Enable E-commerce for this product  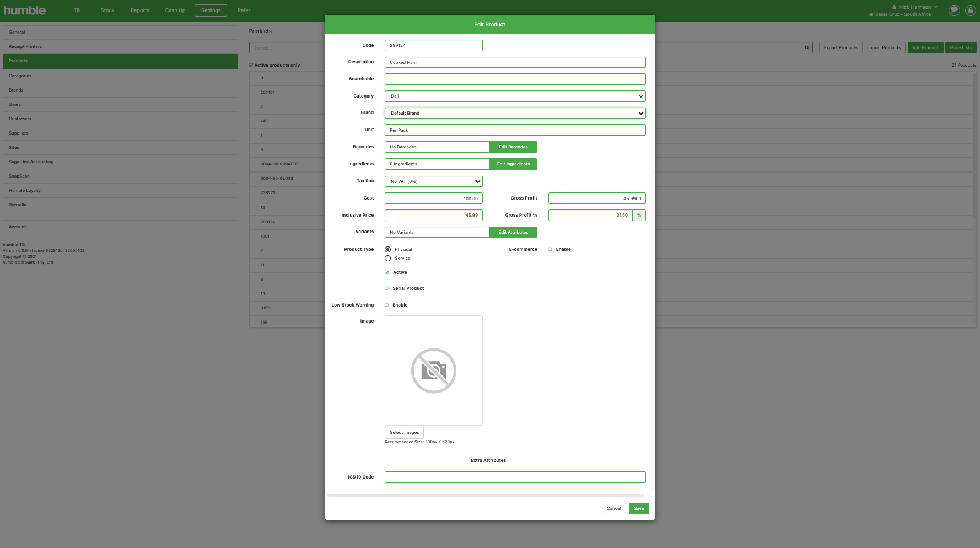(550, 249)
